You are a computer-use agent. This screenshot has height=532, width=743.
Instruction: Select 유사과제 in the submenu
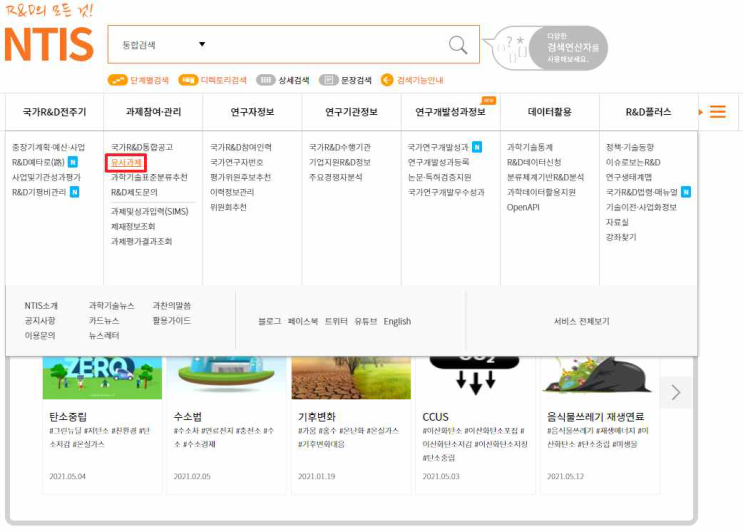[x=126, y=162]
